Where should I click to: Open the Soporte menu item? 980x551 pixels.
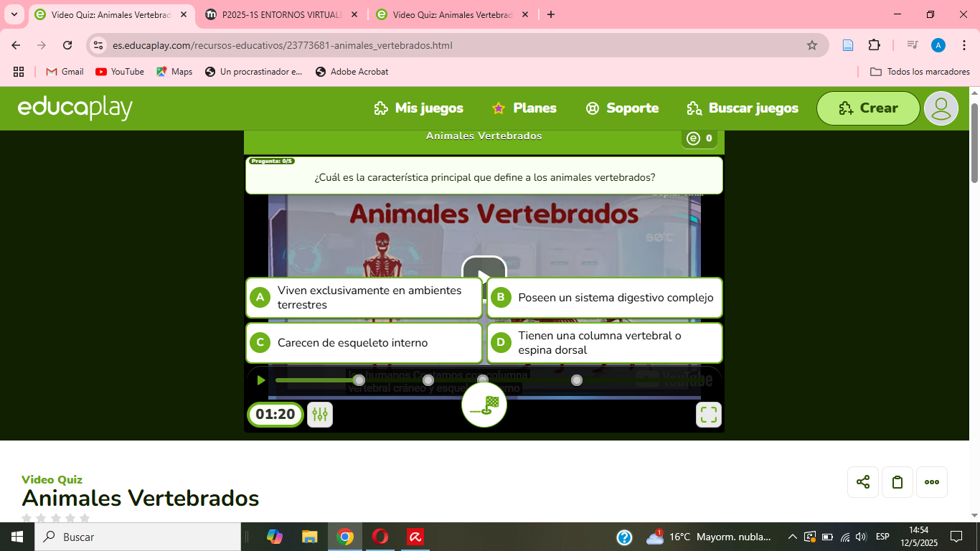click(622, 108)
